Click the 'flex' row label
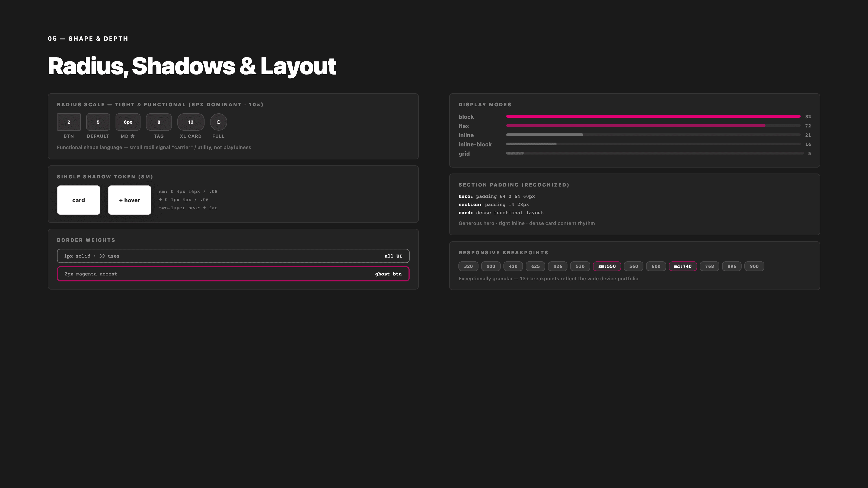Viewport: 868px width, 488px height. click(x=464, y=126)
